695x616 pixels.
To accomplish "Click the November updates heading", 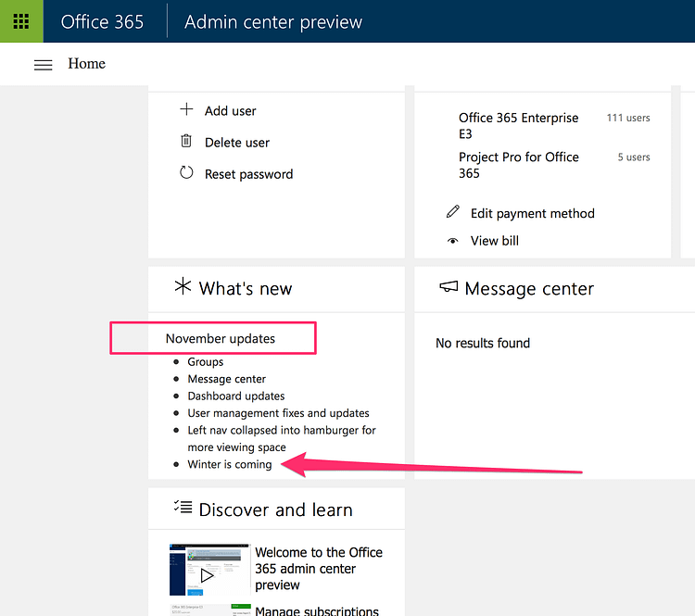I will 221,339.
